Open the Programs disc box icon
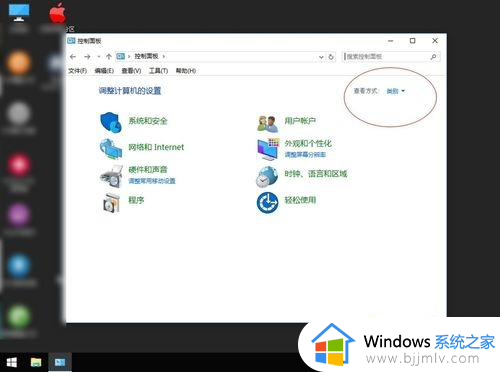This screenshot has height=372, width=500. point(111,203)
